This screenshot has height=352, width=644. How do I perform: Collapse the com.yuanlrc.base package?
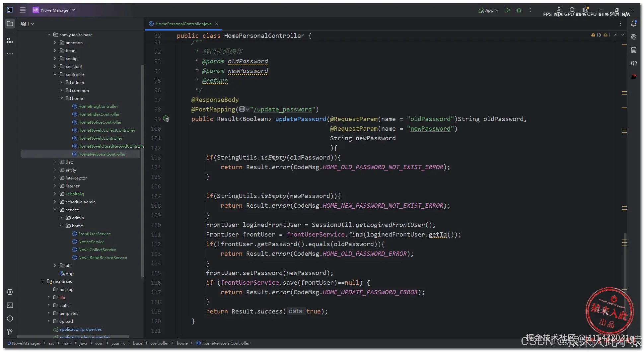(49, 35)
